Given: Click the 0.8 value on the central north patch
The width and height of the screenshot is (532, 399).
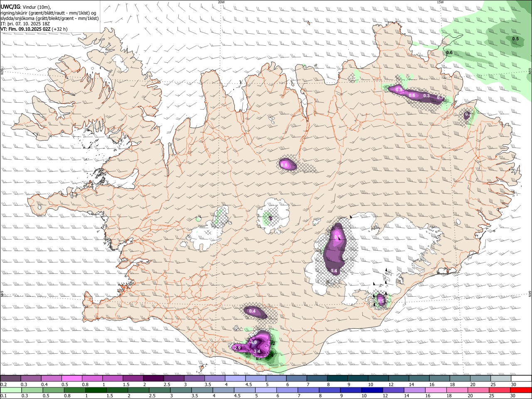Looking at the screenshot, I should pyautogui.click(x=284, y=165).
